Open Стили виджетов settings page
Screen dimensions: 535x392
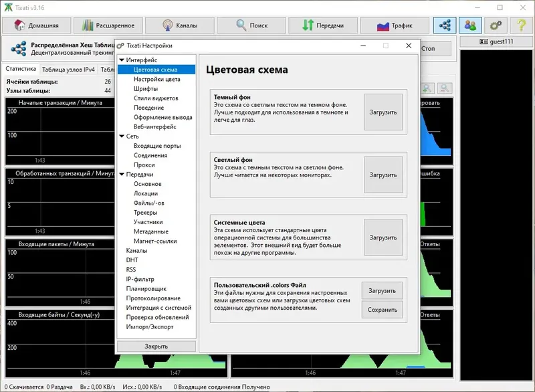click(156, 98)
